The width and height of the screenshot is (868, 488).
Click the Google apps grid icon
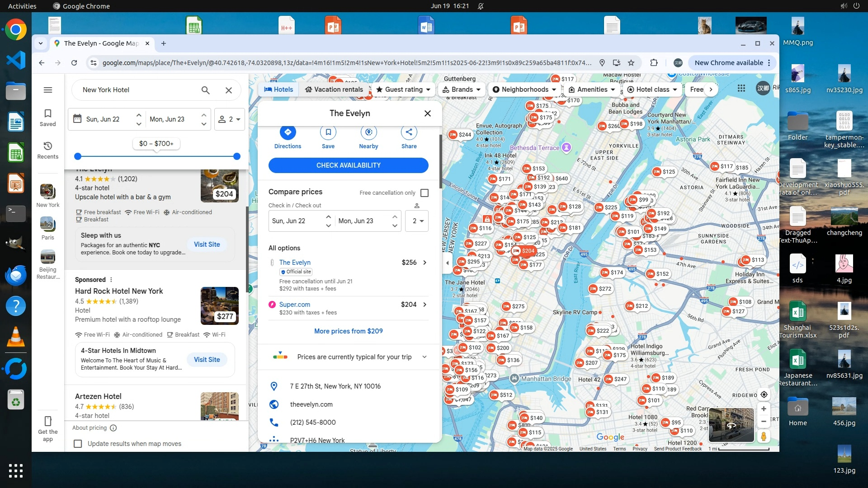[741, 89]
